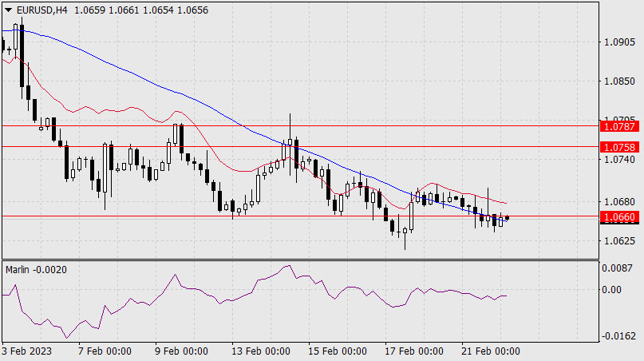The image size is (644, 361).
Task: Select the red 1.0787 price level tag
Action: point(619,126)
